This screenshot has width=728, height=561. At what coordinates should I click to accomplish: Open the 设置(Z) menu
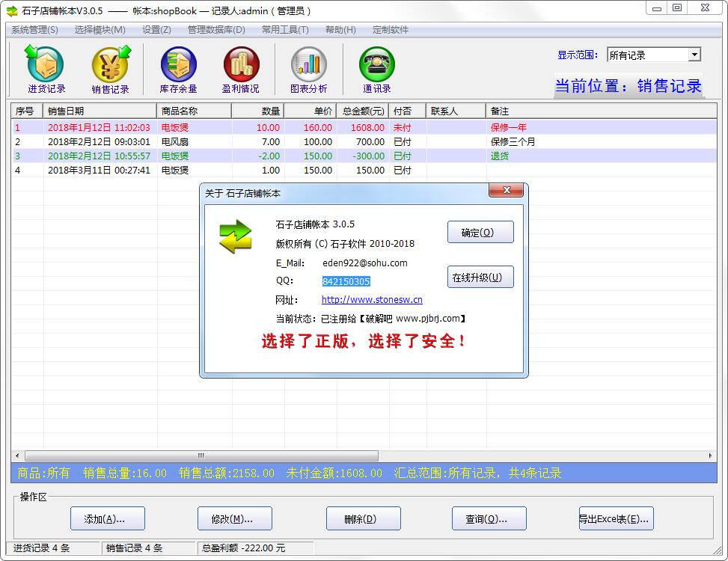[156, 30]
